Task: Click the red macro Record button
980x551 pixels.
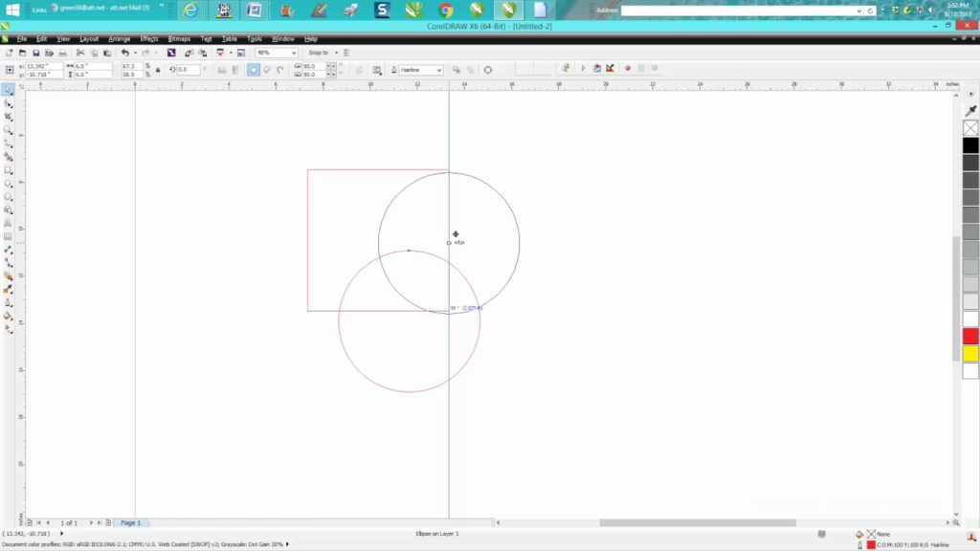Action: click(628, 68)
